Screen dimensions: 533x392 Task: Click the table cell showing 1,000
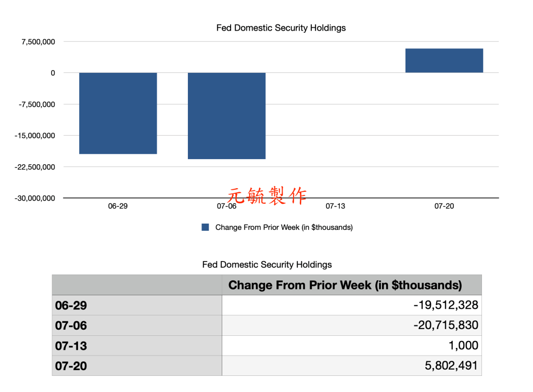coord(351,346)
